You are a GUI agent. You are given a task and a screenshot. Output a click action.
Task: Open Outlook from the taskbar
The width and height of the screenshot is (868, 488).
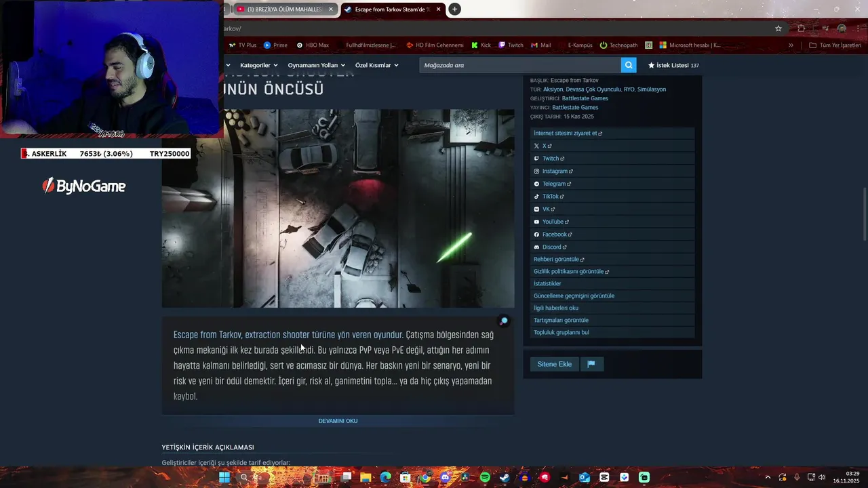585,477
